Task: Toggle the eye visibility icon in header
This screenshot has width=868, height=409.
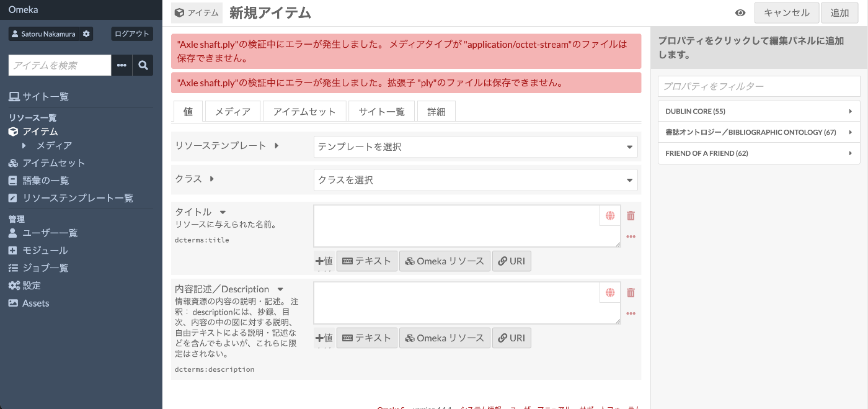Action: click(x=740, y=13)
